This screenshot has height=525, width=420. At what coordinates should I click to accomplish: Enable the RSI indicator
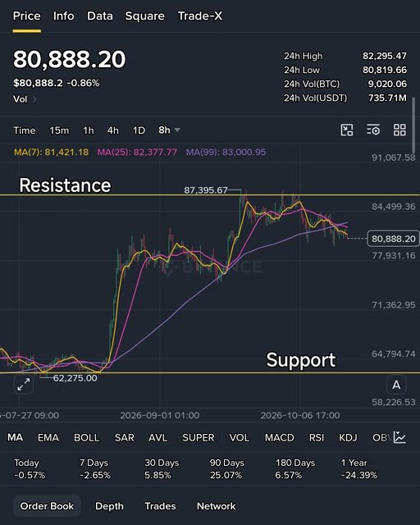coord(316,437)
